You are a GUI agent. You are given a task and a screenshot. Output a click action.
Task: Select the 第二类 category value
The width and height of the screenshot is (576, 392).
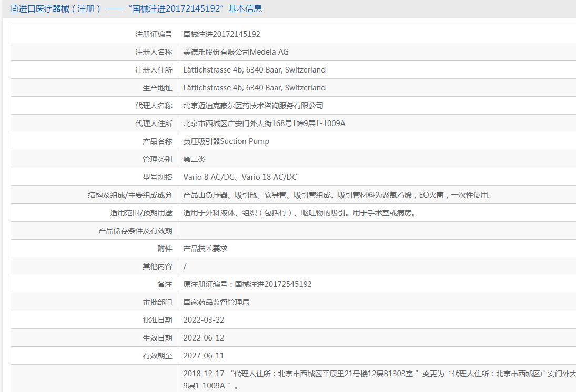pos(194,159)
